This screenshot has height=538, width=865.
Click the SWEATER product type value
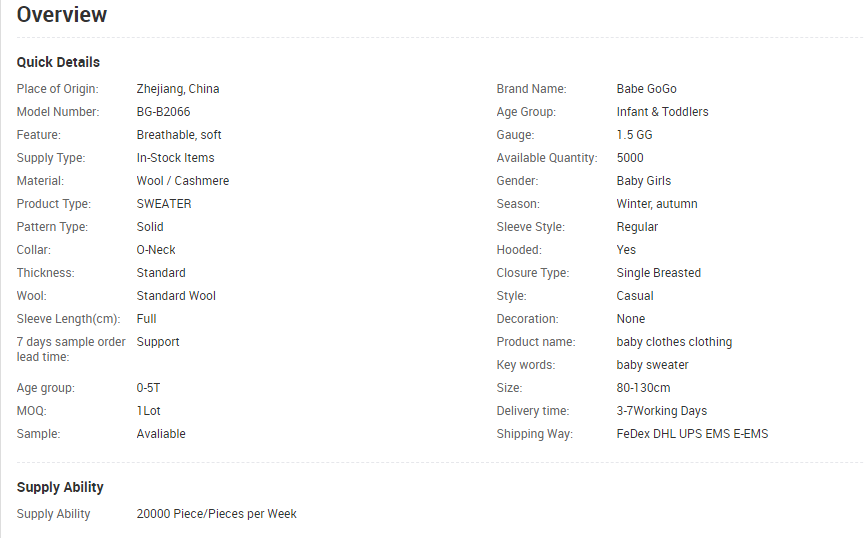163,204
